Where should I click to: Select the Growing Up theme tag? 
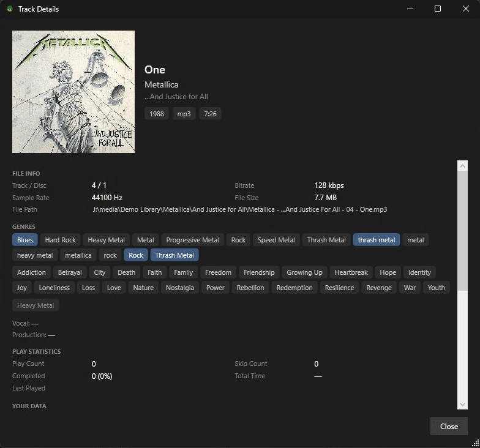tap(304, 272)
